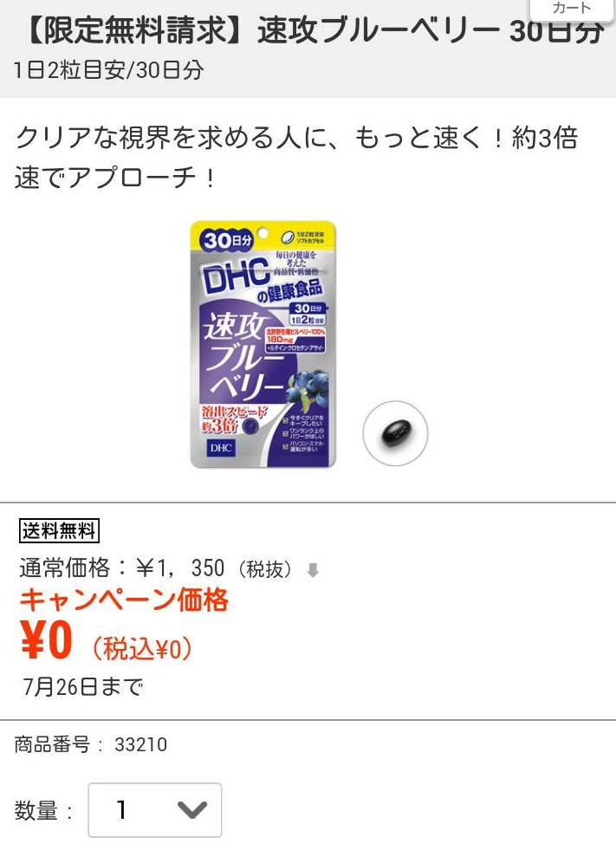Tap the 7月26日まで deadline text
Screen dimensions: 616x850
tap(83, 686)
